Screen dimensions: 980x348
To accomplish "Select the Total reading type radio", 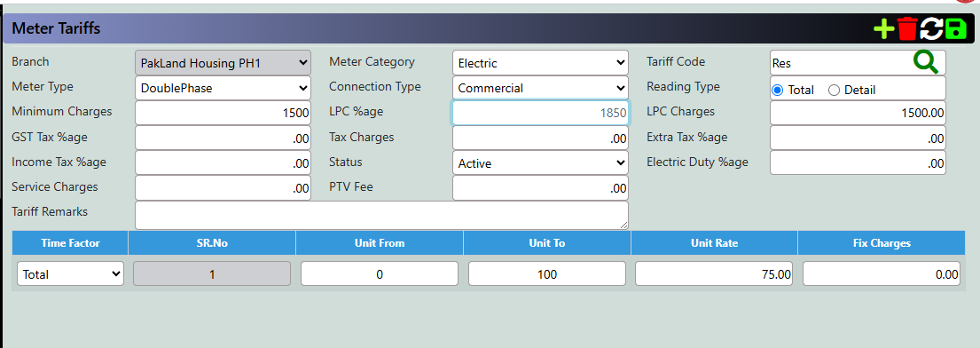I will point(777,91).
